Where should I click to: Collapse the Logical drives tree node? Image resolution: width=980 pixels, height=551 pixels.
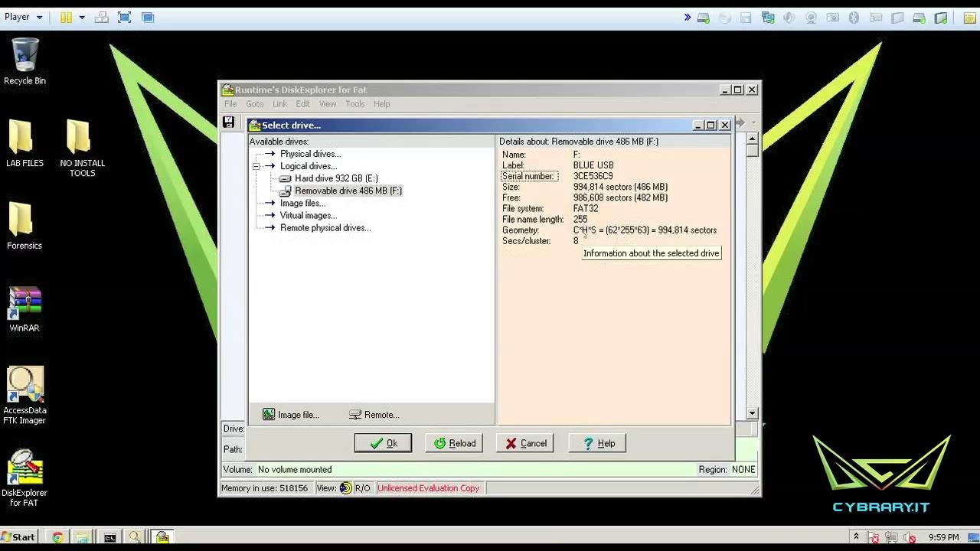(x=256, y=166)
